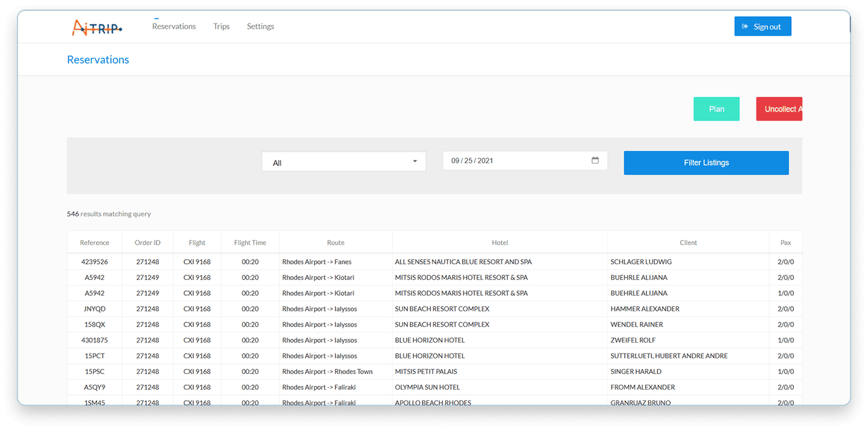Click client WENDEL RAINER
This screenshot has height=430, width=868.
[x=638, y=325]
